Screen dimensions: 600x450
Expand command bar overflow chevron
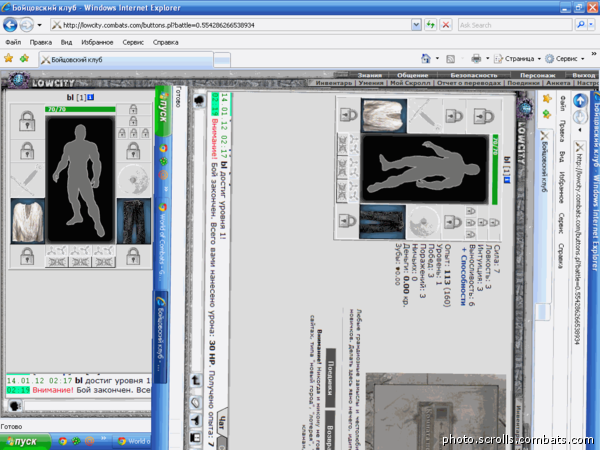coord(593,54)
